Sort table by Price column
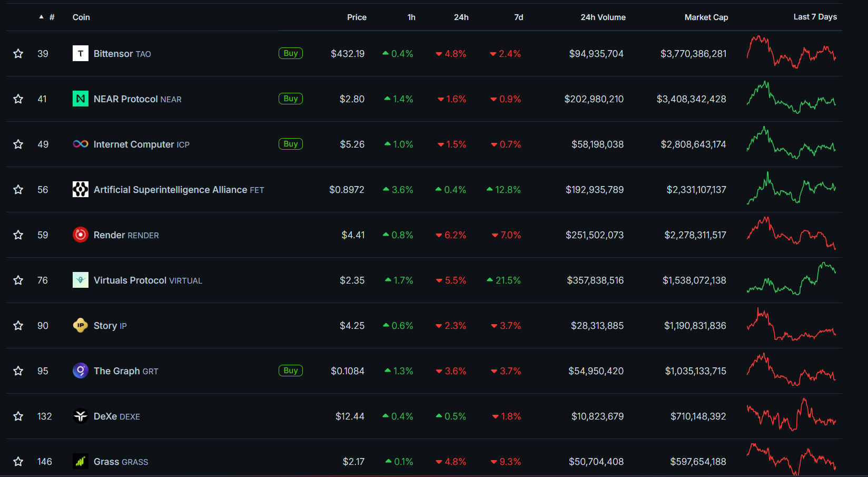The height and width of the screenshot is (477, 868). (357, 17)
